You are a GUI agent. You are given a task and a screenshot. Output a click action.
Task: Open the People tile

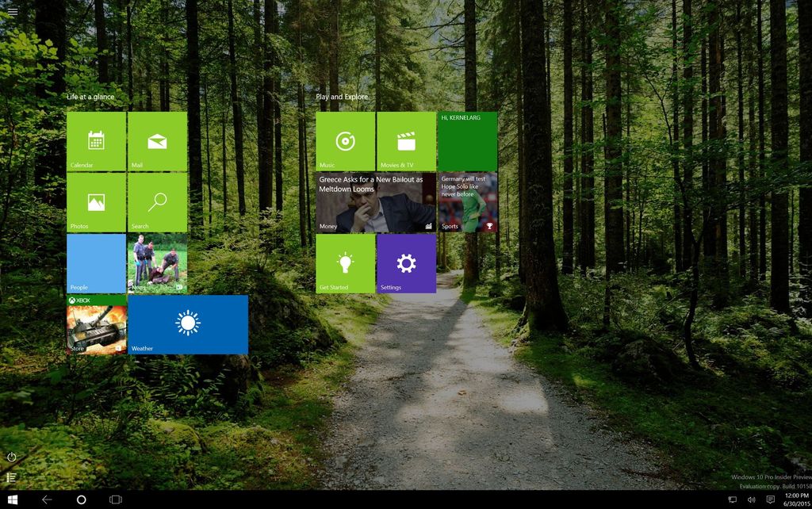click(x=96, y=262)
